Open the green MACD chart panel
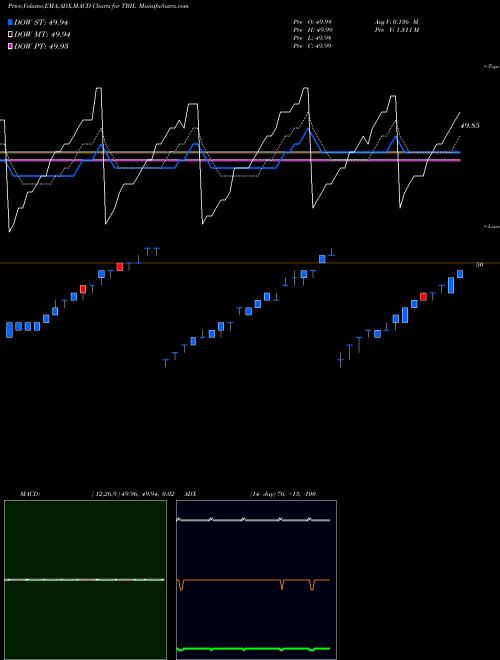The width and height of the screenshot is (500, 660). pos(85,580)
